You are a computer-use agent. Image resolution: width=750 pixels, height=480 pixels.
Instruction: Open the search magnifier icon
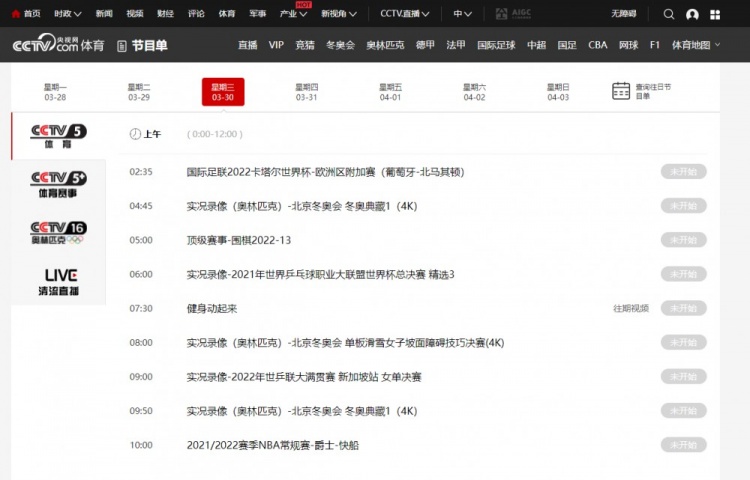pyautogui.click(x=669, y=14)
